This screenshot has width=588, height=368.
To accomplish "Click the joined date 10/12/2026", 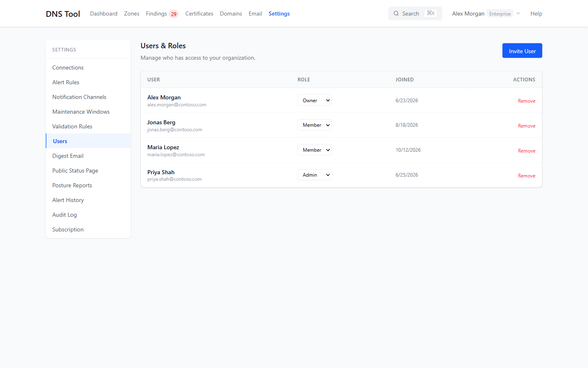I will click(x=408, y=150).
